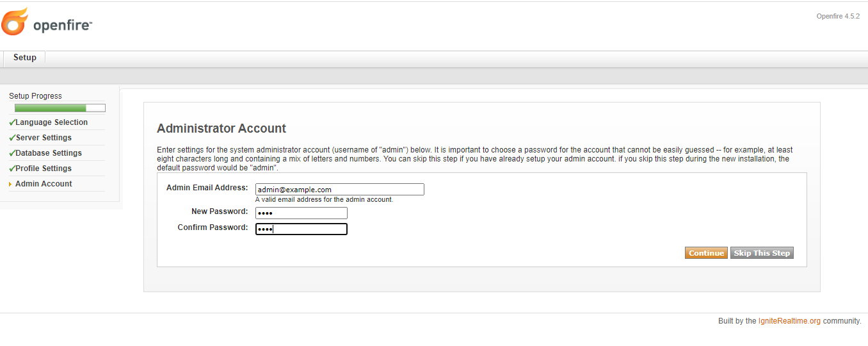Open the Setup tab
The image size is (868, 346).
point(25,58)
